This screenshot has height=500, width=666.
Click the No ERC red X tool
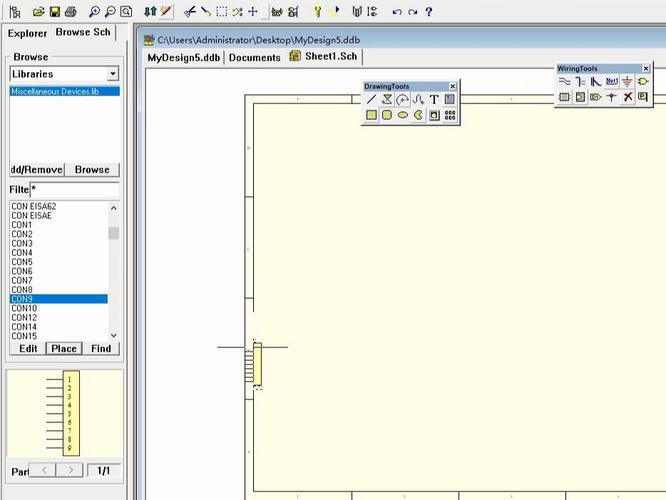pyautogui.click(x=628, y=97)
